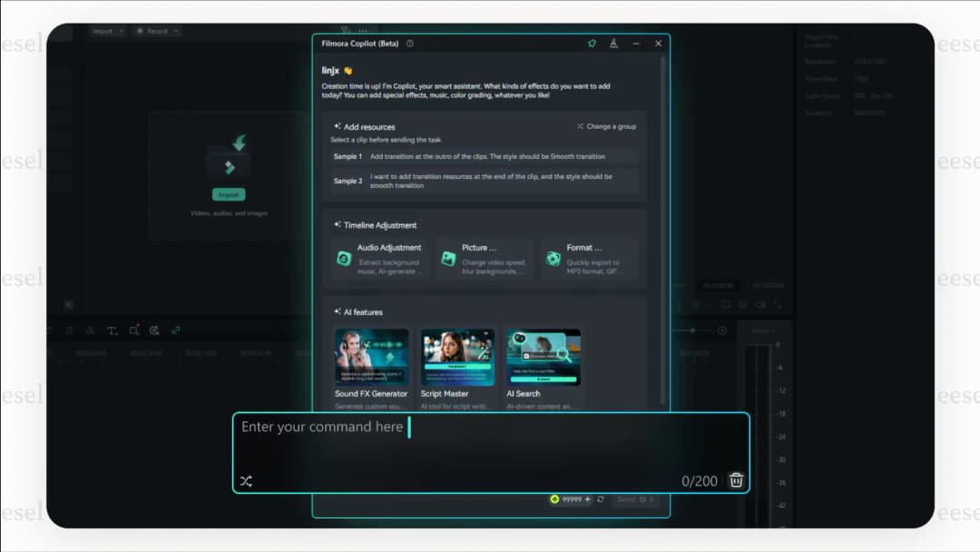
Task: Click Change a group link
Action: tap(606, 126)
